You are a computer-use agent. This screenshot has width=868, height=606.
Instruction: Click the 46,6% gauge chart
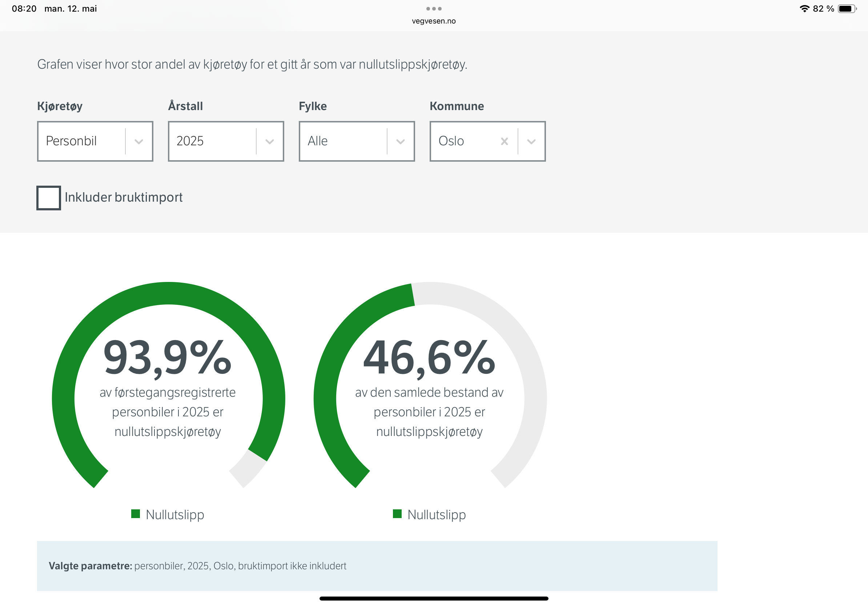click(x=430, y=385)
